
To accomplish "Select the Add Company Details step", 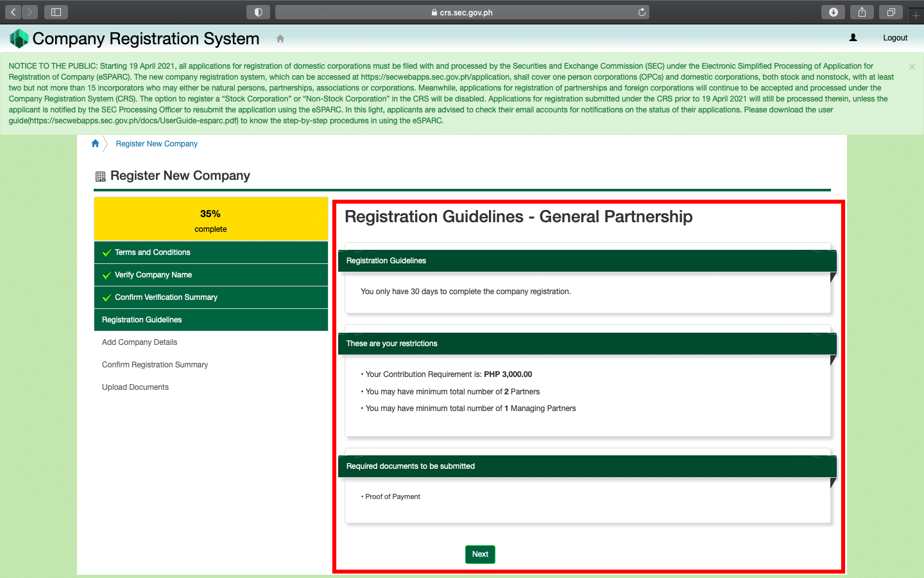I will coord(139,342).
